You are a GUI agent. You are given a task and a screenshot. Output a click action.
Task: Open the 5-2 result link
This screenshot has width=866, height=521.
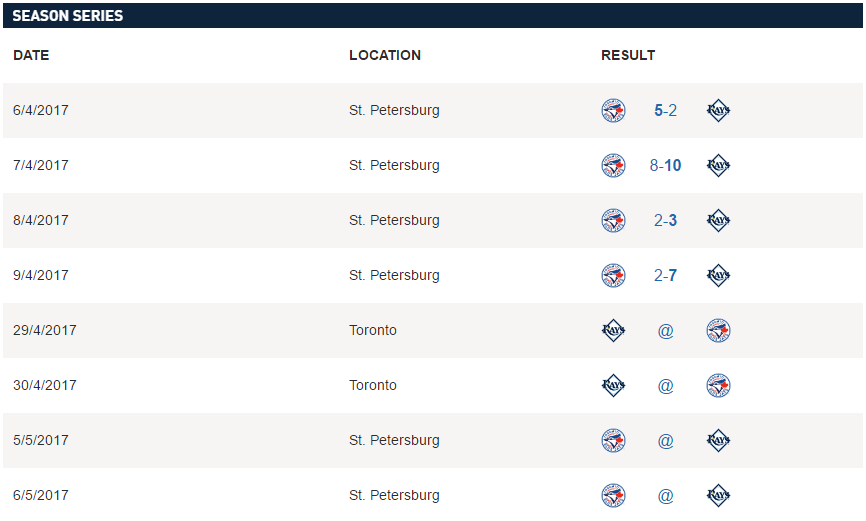pyautogui.click(x=665, y=111)
